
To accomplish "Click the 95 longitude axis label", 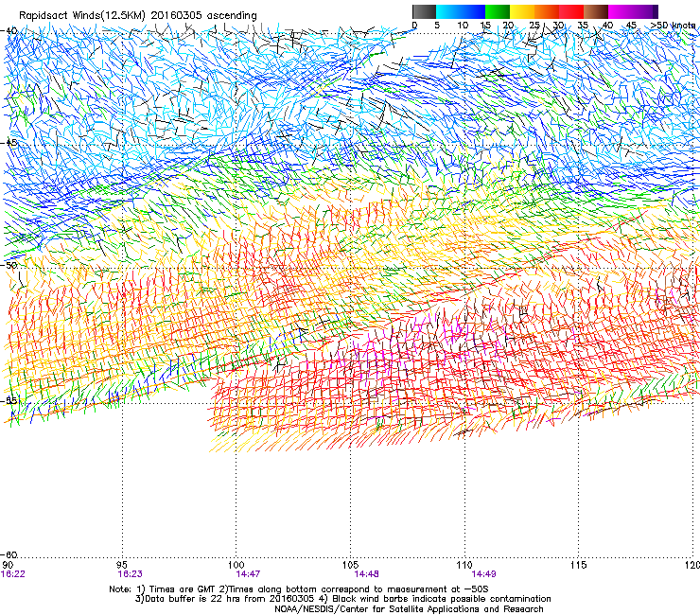I will (122, 565).
